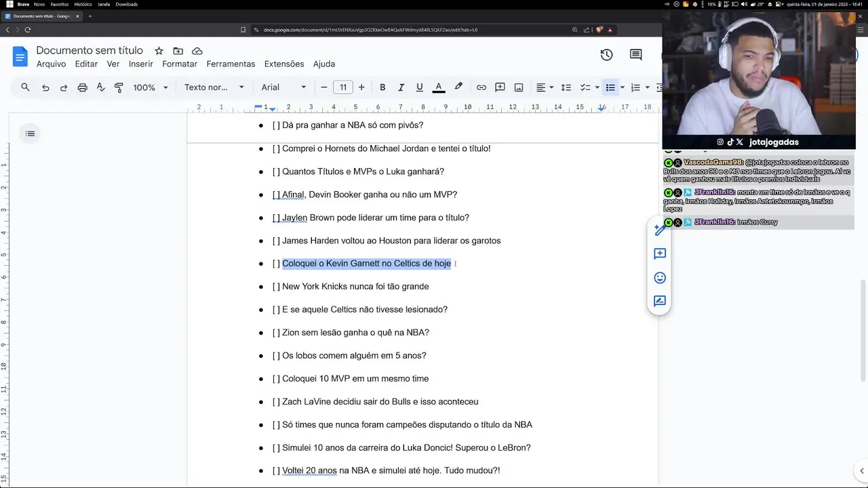Toggle bold formatting
This screenshot has height=488, width=868.
pos(382,87)
